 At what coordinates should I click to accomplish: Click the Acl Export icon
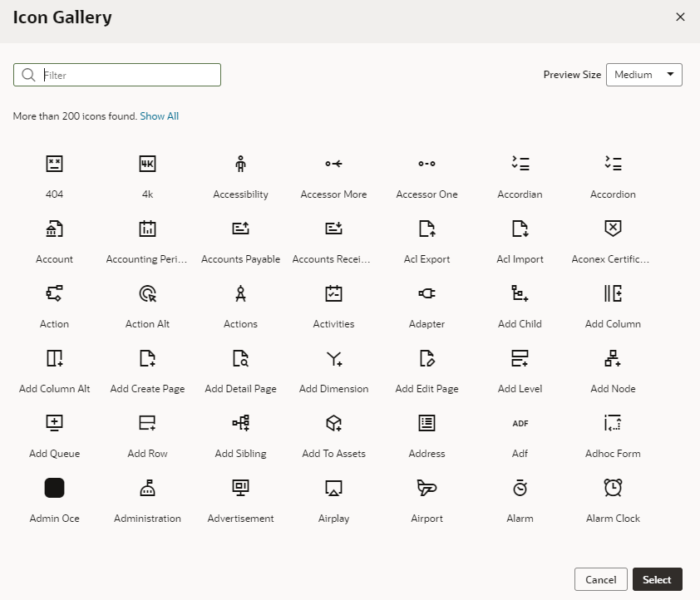(426, 229)
